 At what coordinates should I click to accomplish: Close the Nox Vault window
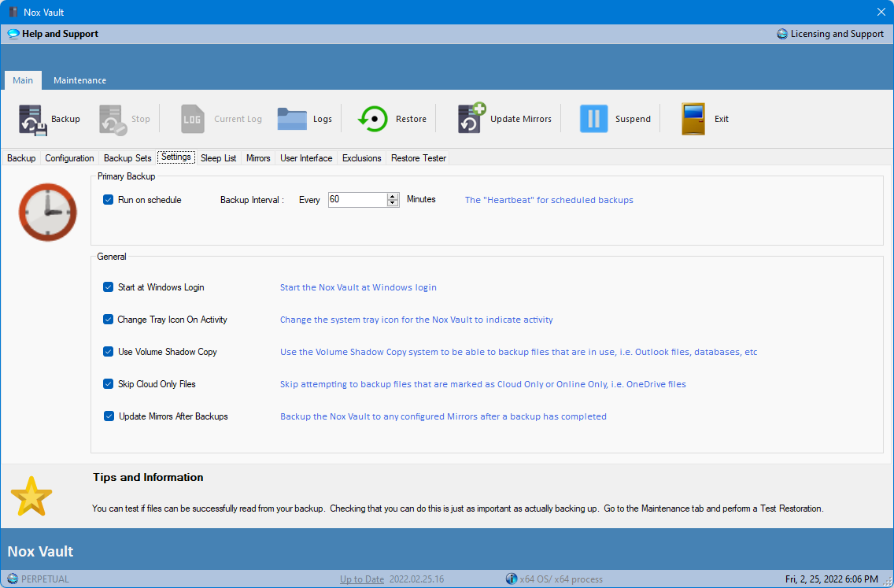point(881,12)
